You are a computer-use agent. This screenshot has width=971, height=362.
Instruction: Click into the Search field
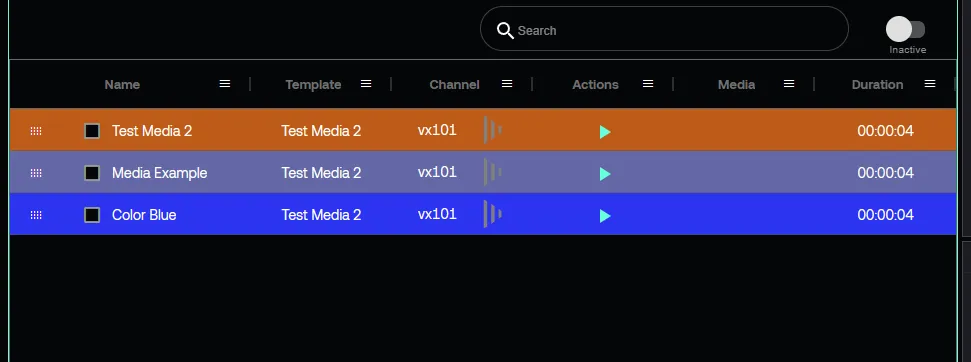tap(664, 29)
